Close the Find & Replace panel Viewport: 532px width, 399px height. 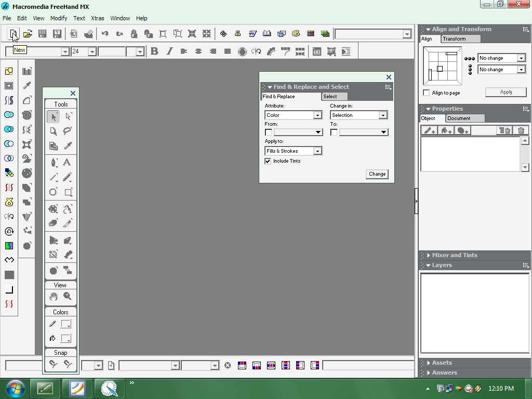(389, 77)
